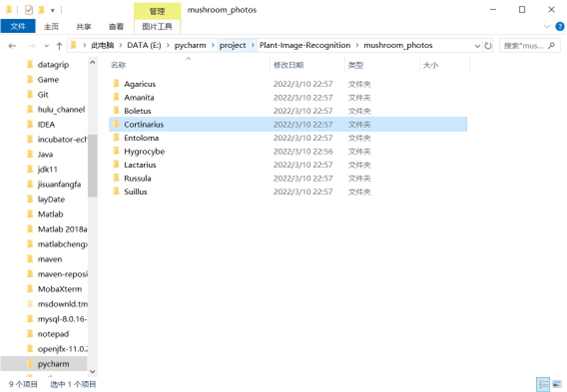Click Git folder icon in navigation pane

click(30, 94)
